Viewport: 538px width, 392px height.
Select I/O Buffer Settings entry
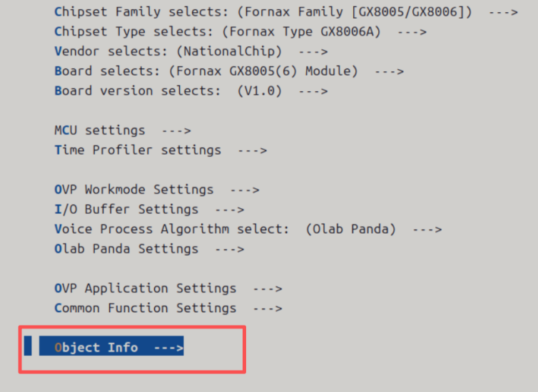[x=149, y=210]
